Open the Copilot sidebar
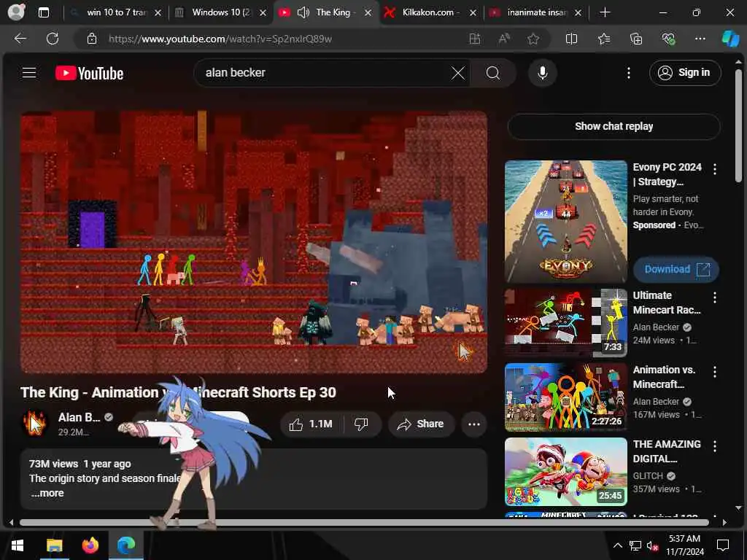This screenshot has height=560, width=747. pyautogui.click(x=730, y=39)
